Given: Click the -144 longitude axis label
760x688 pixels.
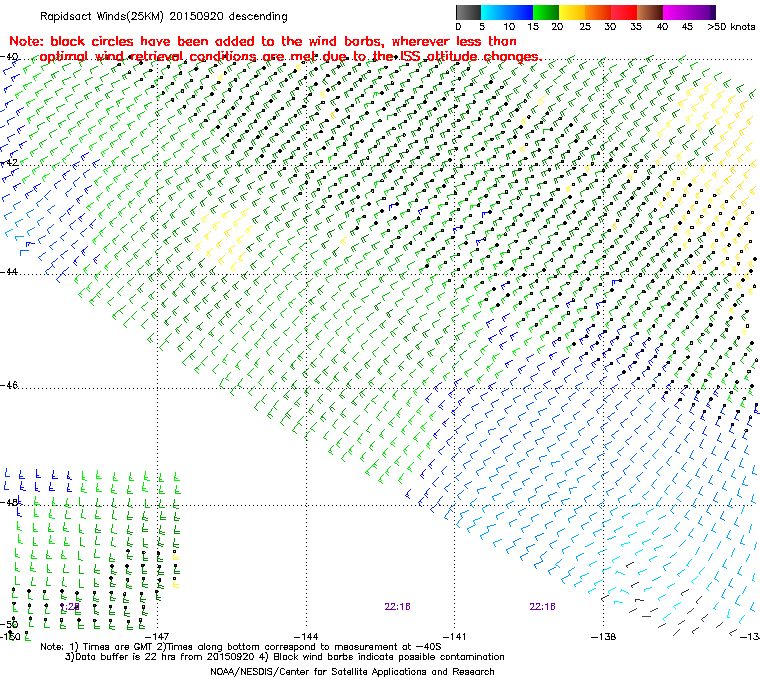Looking at the screenshot, I should [306, 636].
